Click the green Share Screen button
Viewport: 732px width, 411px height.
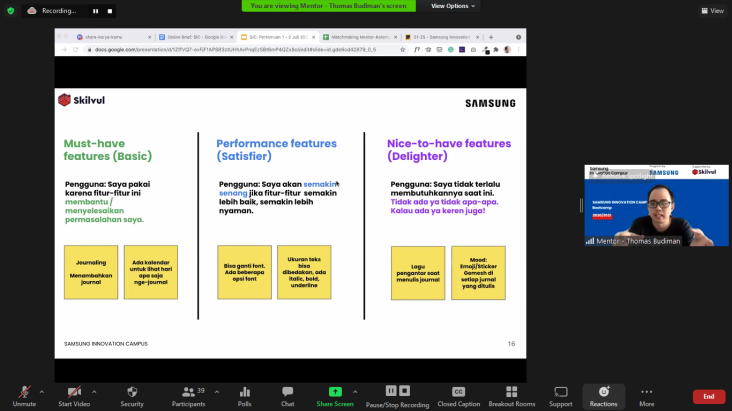pos(335,396)
